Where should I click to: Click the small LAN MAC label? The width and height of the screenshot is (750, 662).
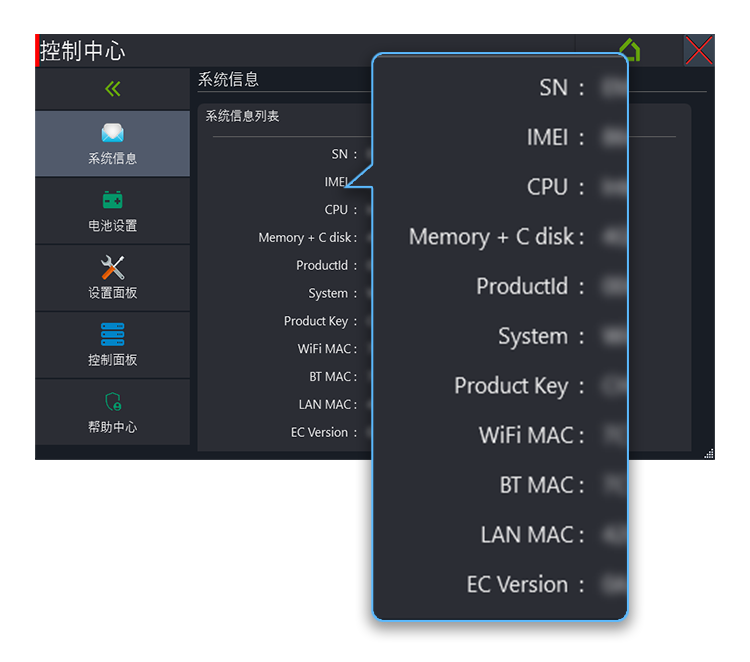point(325,405)
